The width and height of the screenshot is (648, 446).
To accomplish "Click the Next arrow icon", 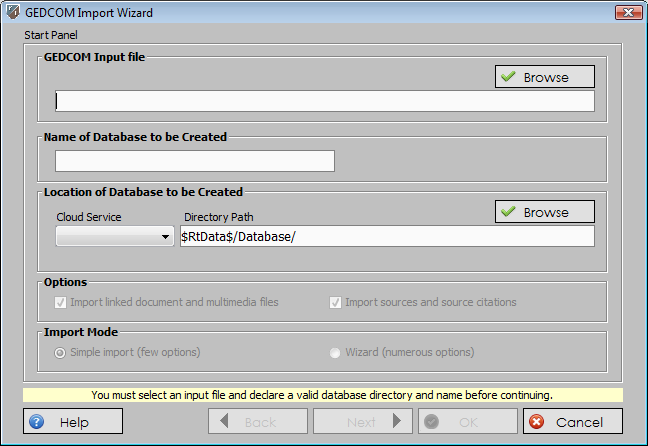I will (397, 422).
